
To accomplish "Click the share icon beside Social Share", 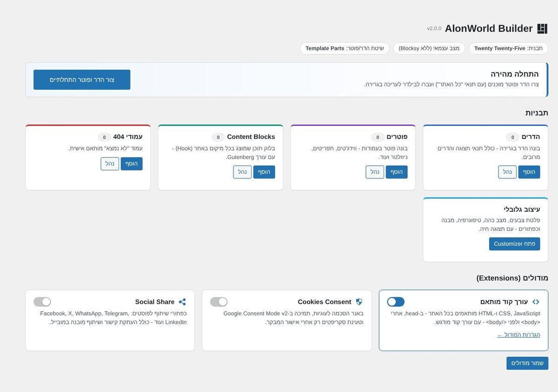I will tap(182, 302).
